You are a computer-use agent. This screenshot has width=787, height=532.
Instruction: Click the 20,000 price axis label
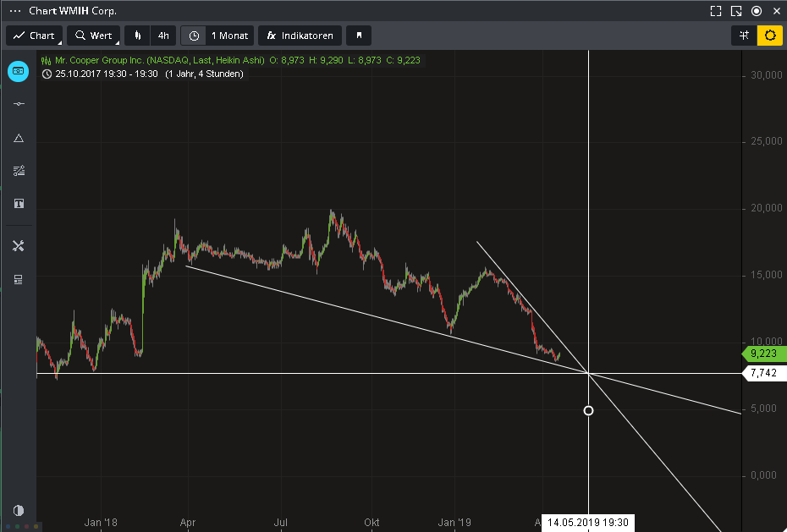point(767,208)
